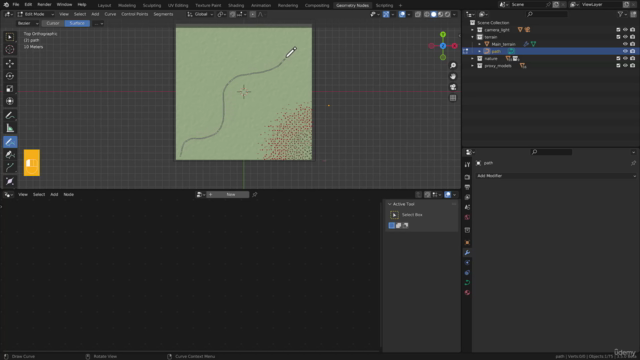The image size is (640, 360).
Task: Select the Scale tool
Action: click(10, 89)
